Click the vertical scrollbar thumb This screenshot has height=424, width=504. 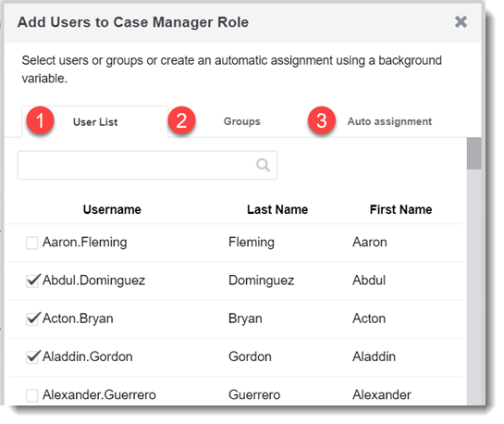pos(473,154)
